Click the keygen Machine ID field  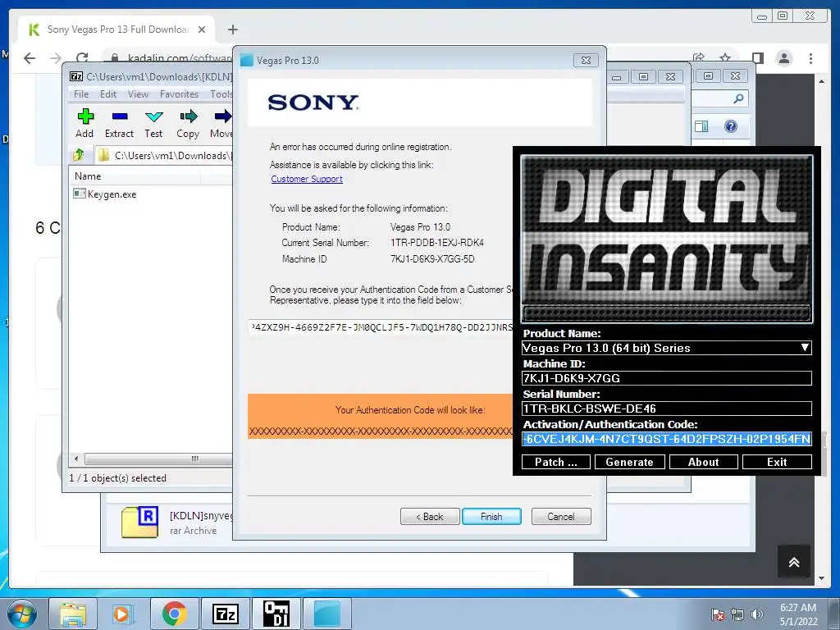pyautogui.click(x=666, y=378)
